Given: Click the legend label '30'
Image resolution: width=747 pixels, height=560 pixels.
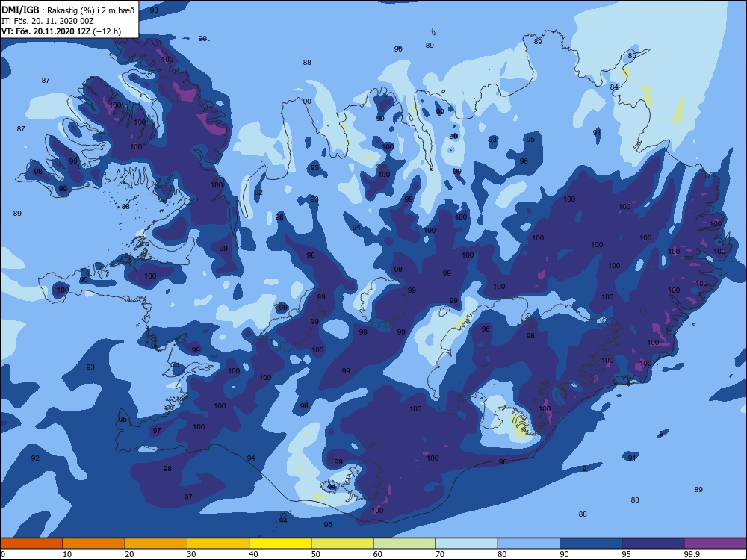Looking at the screenshot, I should (x=191, y=554).
